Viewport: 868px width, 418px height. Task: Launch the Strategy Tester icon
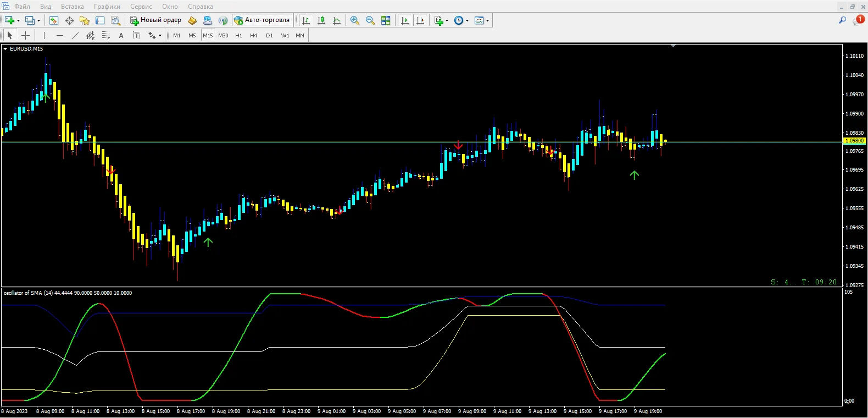point(115,20)
